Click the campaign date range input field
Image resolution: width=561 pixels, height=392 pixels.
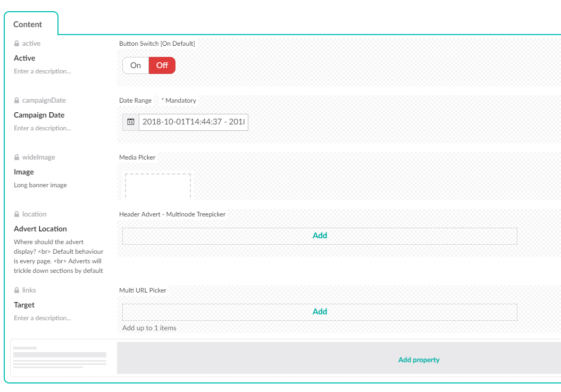(x=193, y=122)
